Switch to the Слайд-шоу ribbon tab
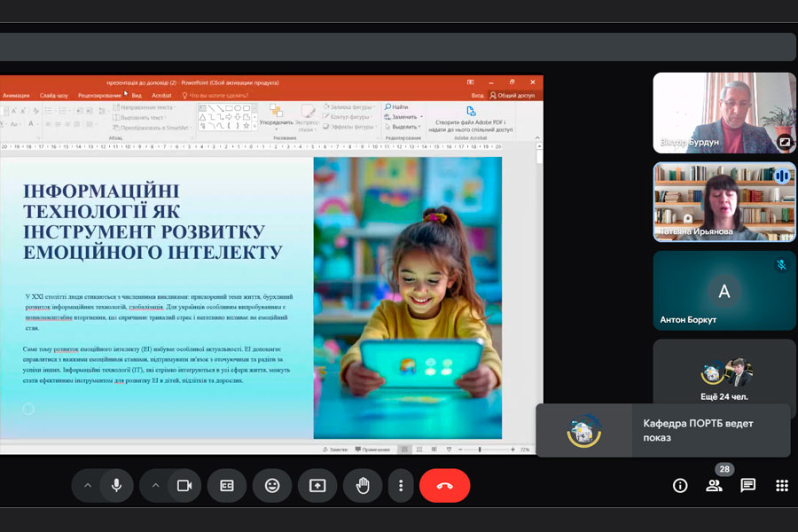This screenshot has height=532, width=798. pos(54,95)
